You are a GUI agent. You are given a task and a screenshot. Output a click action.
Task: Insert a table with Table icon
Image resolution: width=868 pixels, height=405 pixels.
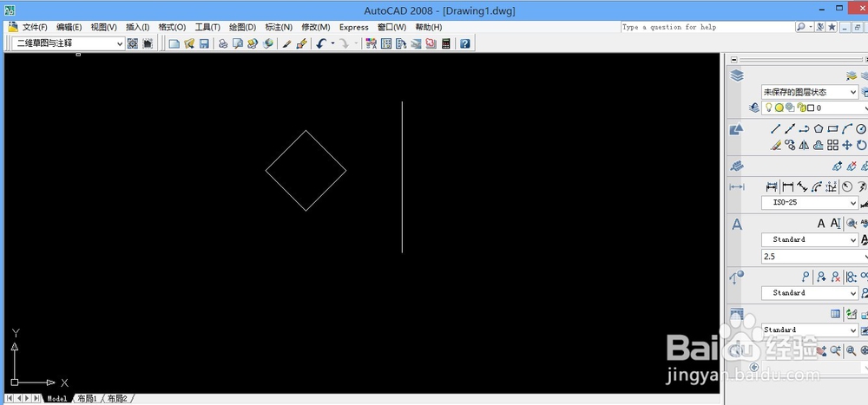tap(836, 314)
